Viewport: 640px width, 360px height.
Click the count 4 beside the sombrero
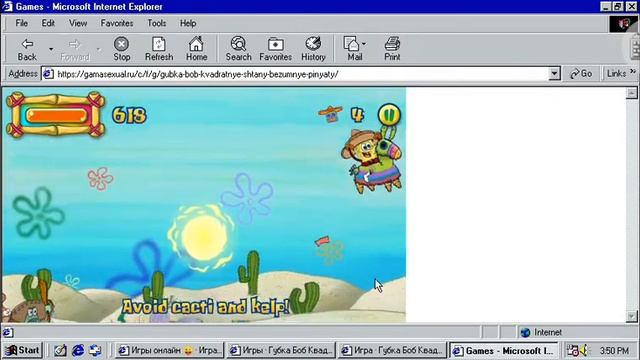coord(357,115)
